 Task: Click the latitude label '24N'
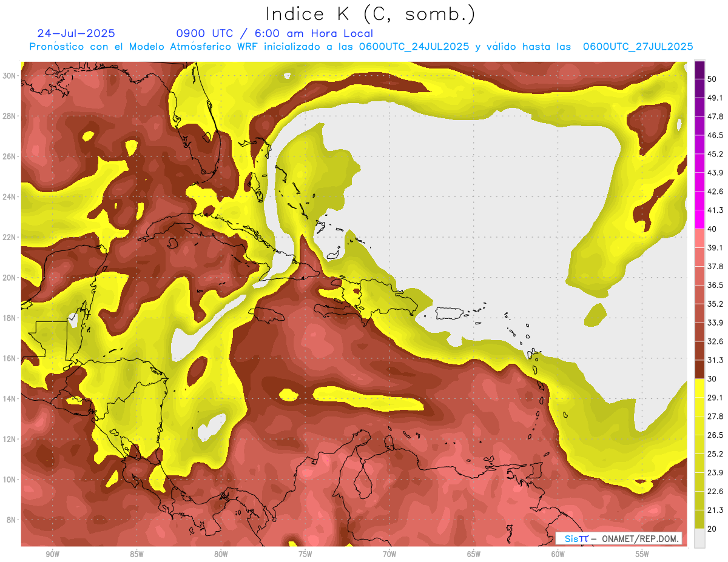[x=9, y=197]
